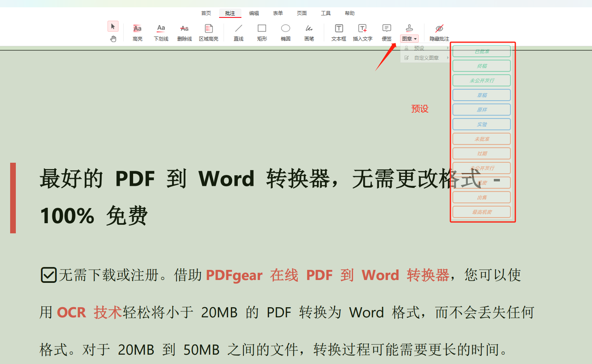Expand the 自定义图章 custom stamp submenu

[x=426, y=58]
